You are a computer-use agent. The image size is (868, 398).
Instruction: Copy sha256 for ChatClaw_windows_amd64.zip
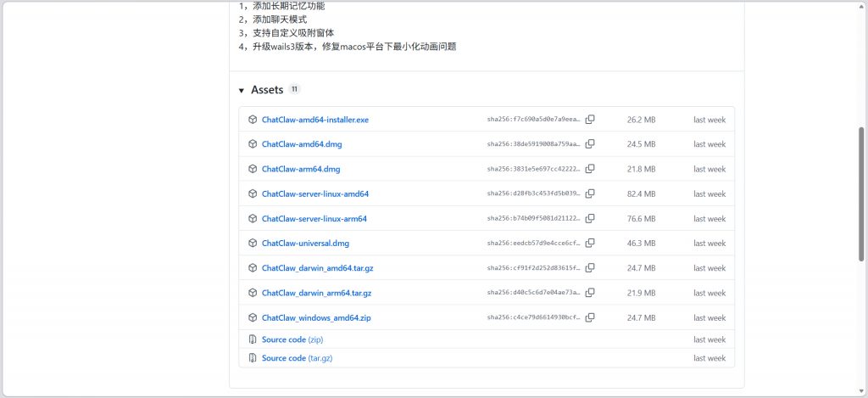(590, 317)
